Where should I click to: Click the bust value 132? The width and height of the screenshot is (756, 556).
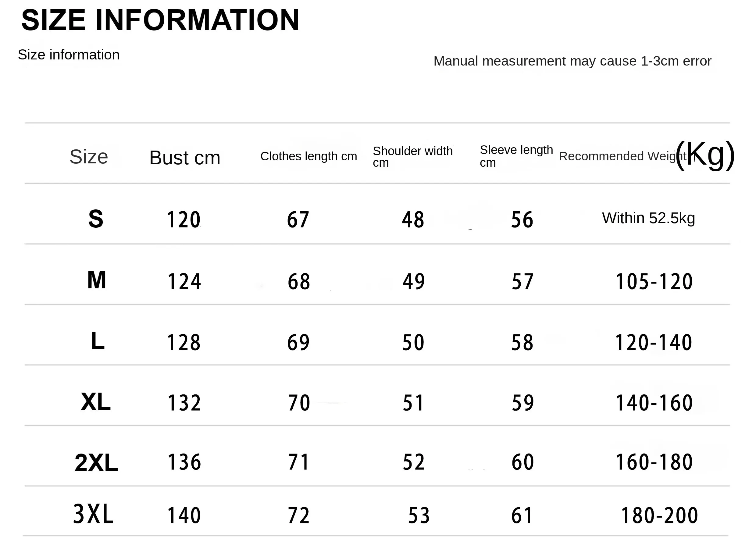184,403
